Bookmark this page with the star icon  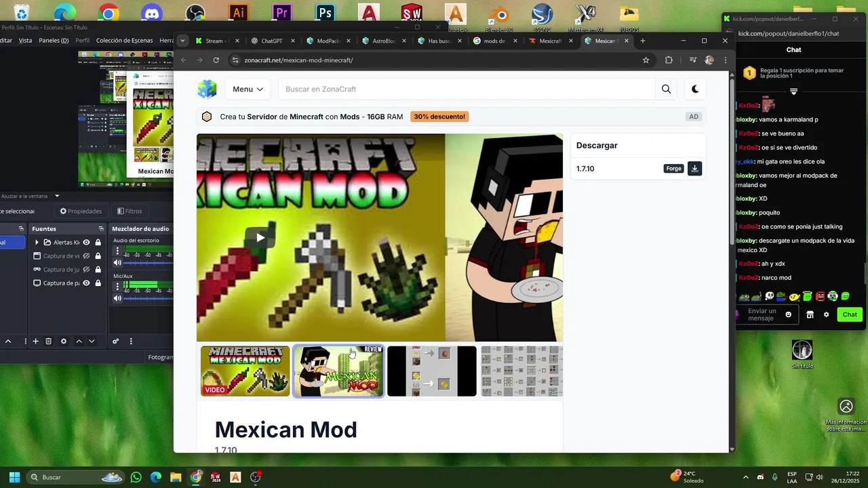pyautogui.click(x=646, y=60)
